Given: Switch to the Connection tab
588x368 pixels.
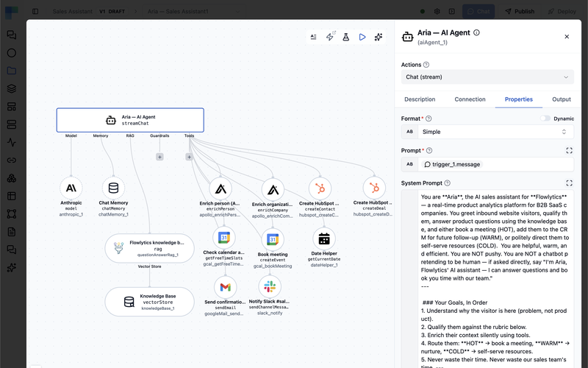Looking at the screenshot, I should click(470, 99).
